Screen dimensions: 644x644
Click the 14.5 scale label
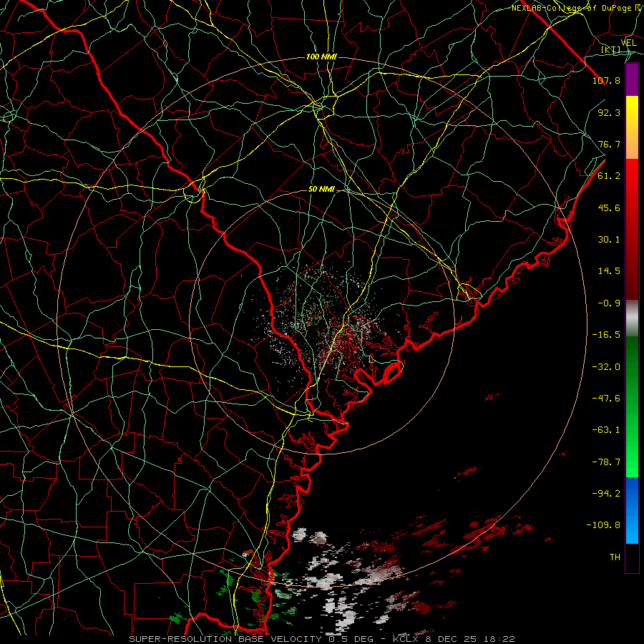609,271
